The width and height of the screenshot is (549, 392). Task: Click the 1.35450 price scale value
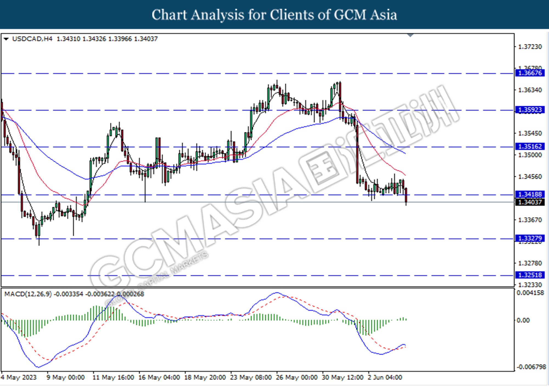coord(530,133)
